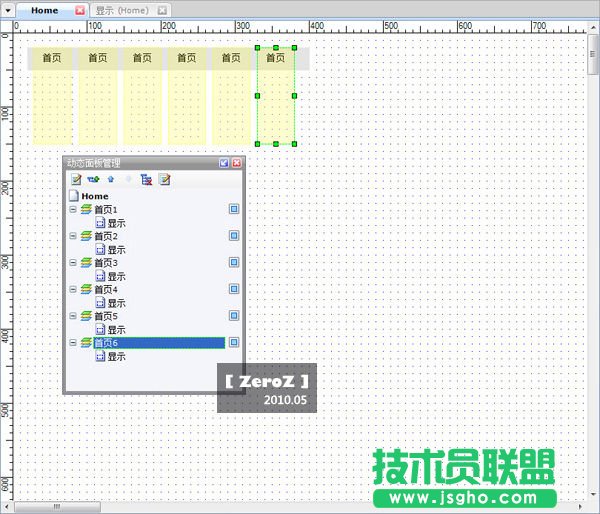Click the blue move-up arrow icon

pyautogui.click(x=111, y=179)
